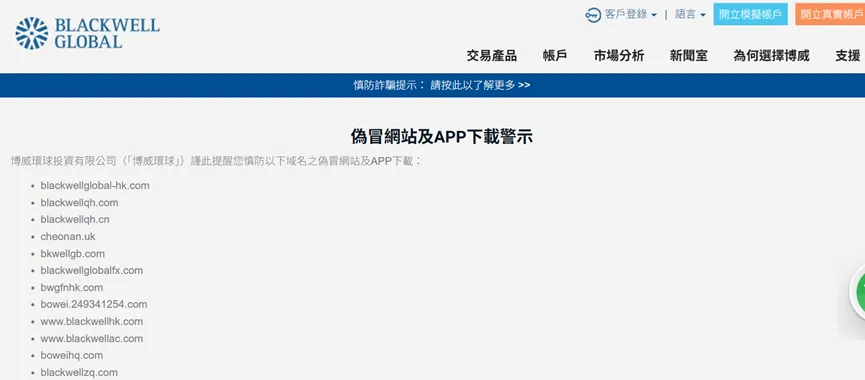Click the key icon beside 客戶登錄
The height and width of the screenshot is (380, 865).
pos(592,15)
